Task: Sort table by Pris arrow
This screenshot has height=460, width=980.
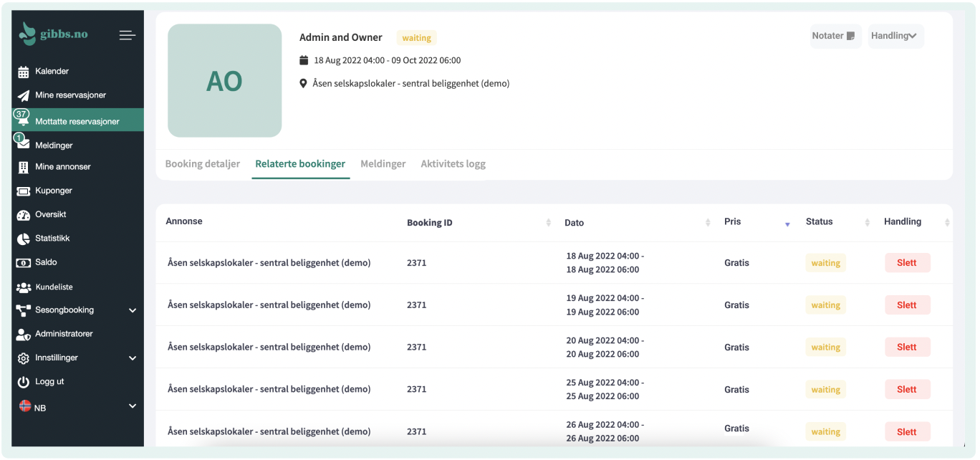Action: [787, 224]
